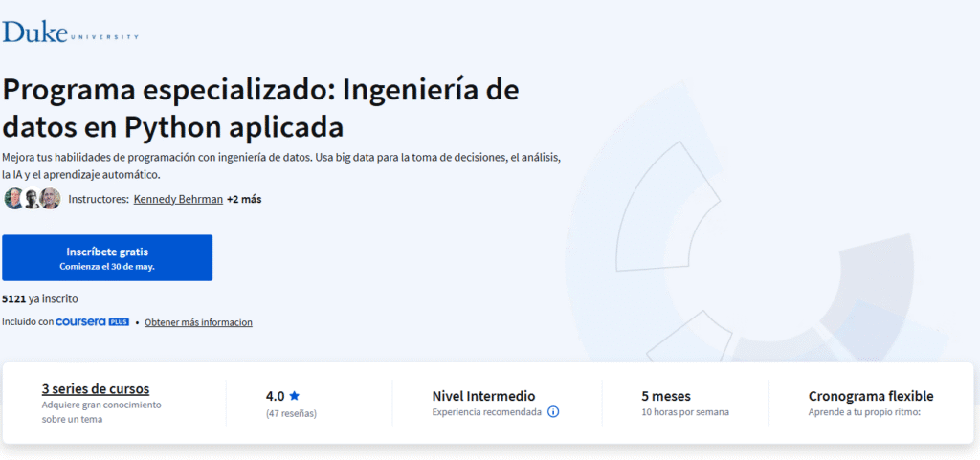Click the blue rating star icon
The height and width of the screenshot is (460, 980).
(295, 396)
